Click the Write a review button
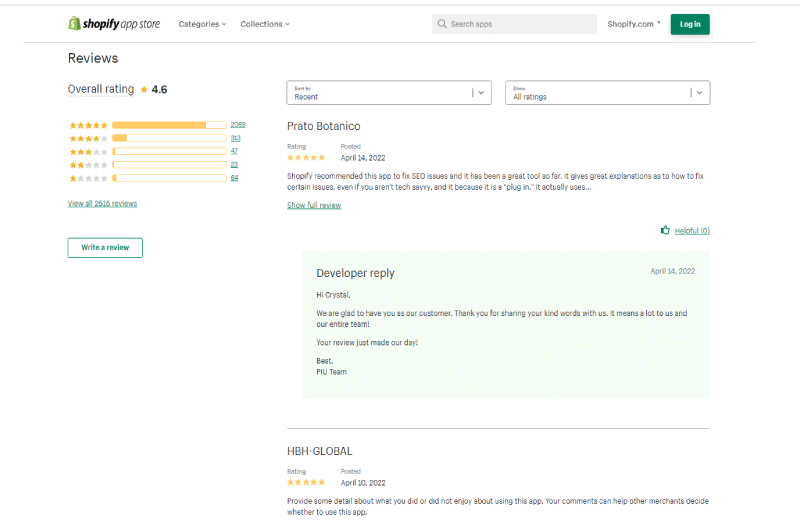The width and height of the screenshot is (800, 530). coord(105,247)
